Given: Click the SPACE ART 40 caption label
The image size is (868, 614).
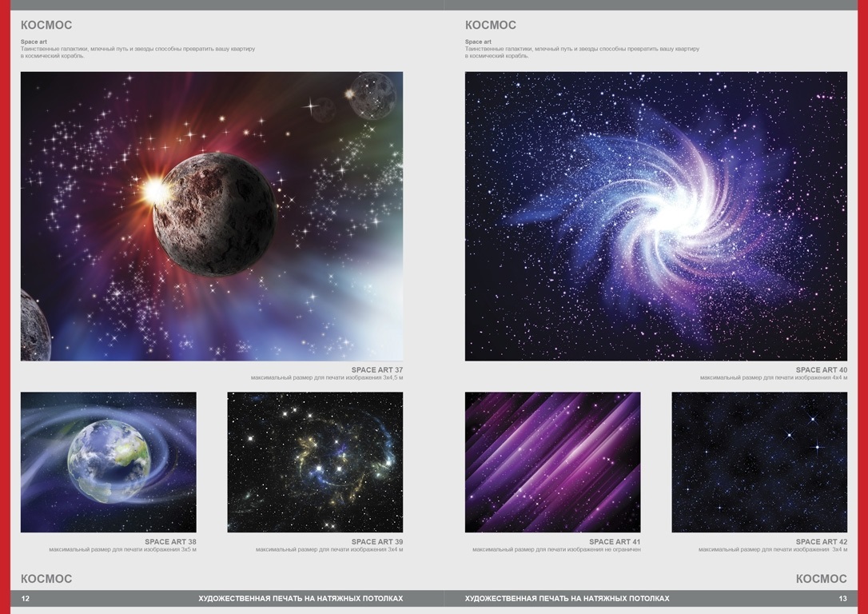Looking at the screenshot, I should click(x=821, y=370).
